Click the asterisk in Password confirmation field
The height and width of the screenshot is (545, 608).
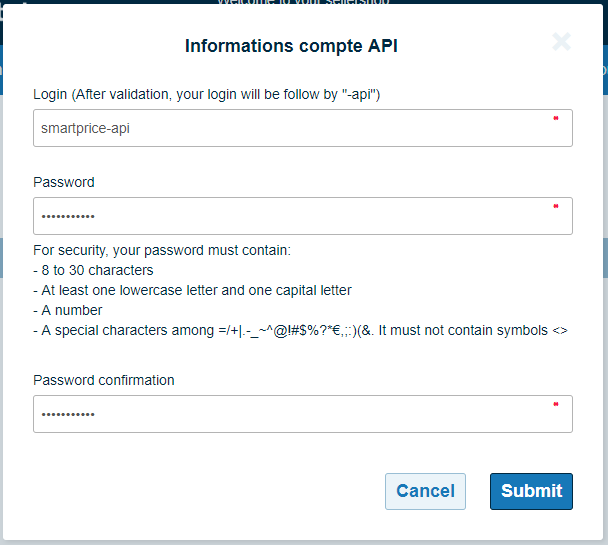pyautogui.click(x=556, y=406)
